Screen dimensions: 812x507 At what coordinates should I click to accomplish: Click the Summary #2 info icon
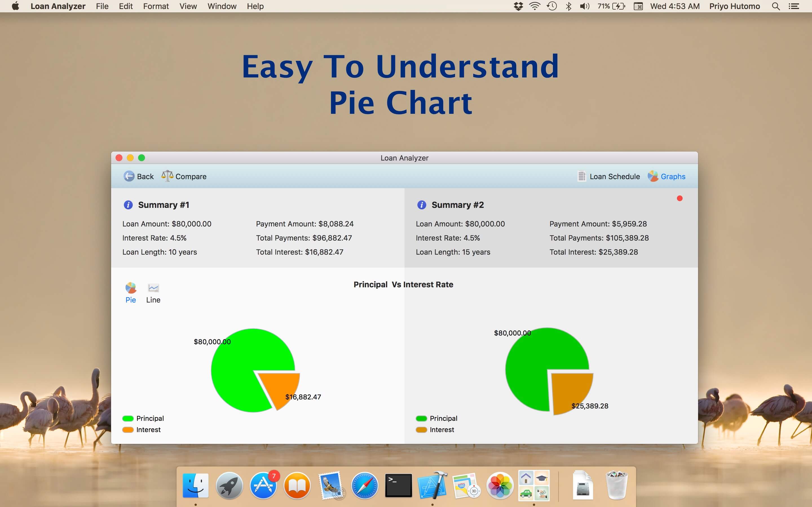[x=422, y=205]
